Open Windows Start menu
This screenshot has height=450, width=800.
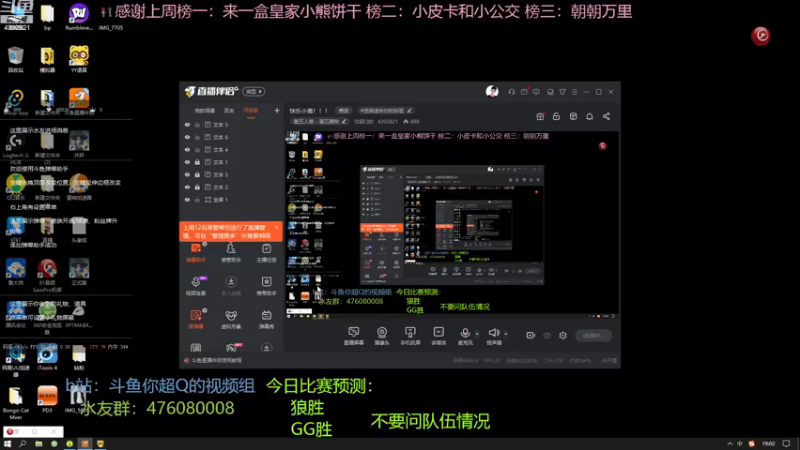coord(7,444)
